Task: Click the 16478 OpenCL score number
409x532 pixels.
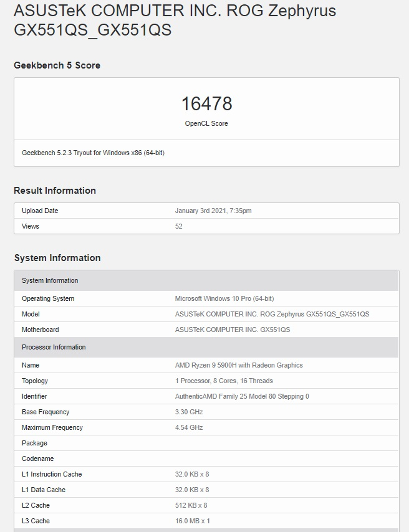Action: (x=206, y=103)
